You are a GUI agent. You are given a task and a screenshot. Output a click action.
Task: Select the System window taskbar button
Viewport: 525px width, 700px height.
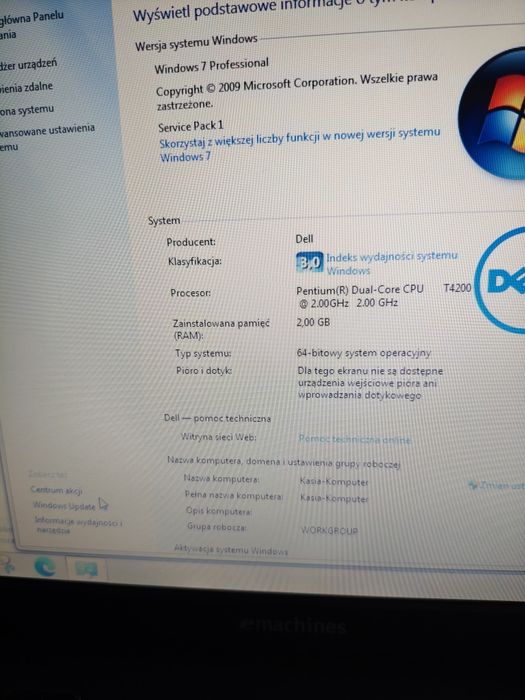pyautogui.click(x=86, y=569)
